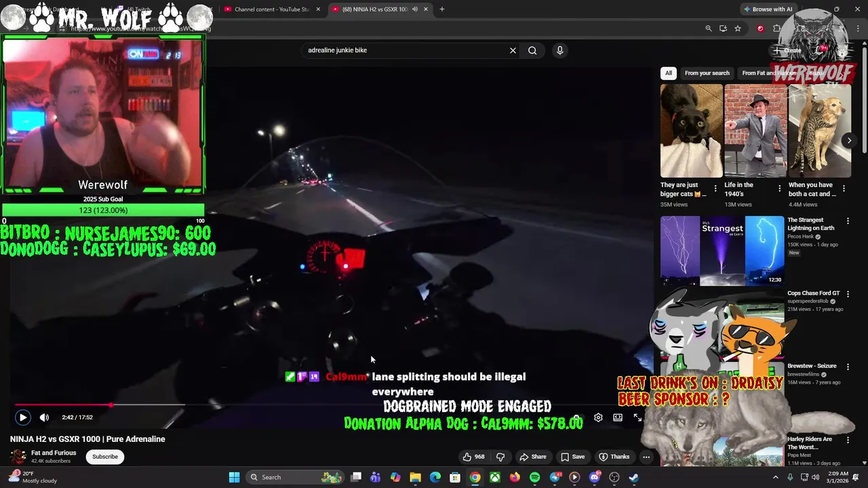Close the Channel content YouTube Studio tab
Viewport: 868px width, 488px height.
318,9
